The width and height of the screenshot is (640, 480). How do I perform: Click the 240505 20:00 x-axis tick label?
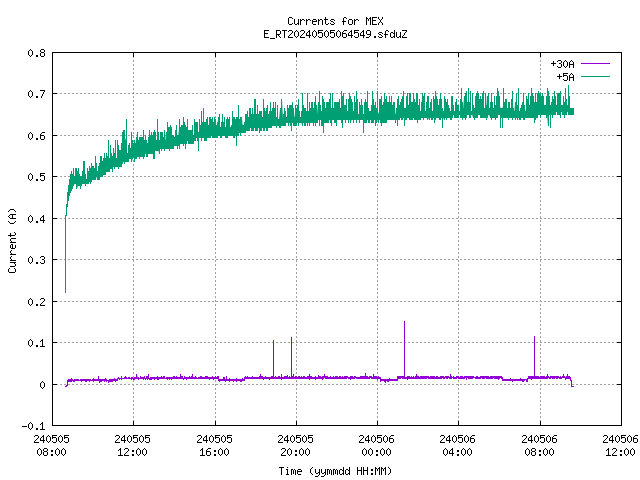coord(295,445)
